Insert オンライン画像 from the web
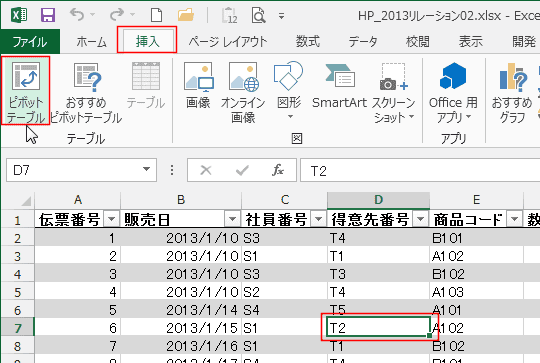 pyautogui.click(x=243, y=92)
